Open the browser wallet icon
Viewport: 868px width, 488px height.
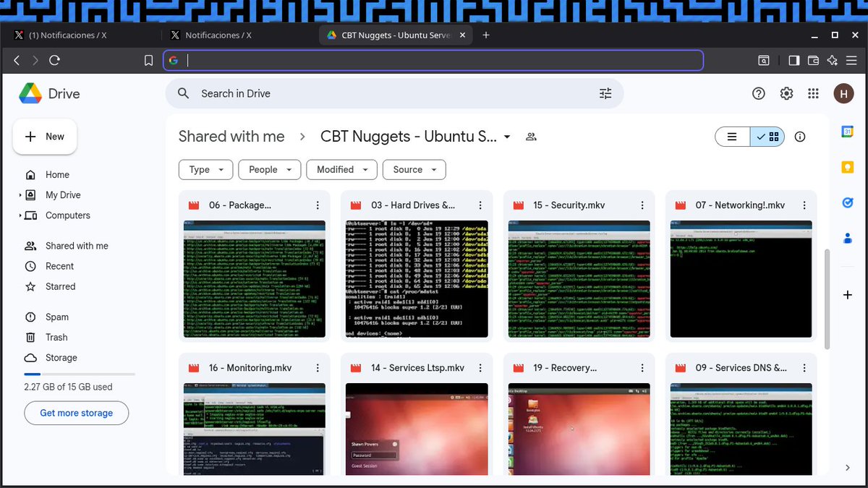click(x=813, y=61)
